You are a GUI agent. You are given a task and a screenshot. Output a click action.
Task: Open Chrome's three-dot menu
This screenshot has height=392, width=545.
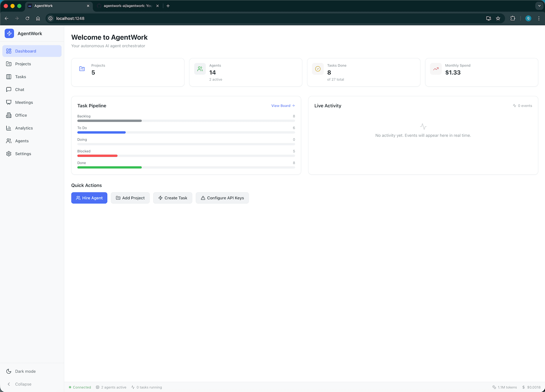pos(539,18)
